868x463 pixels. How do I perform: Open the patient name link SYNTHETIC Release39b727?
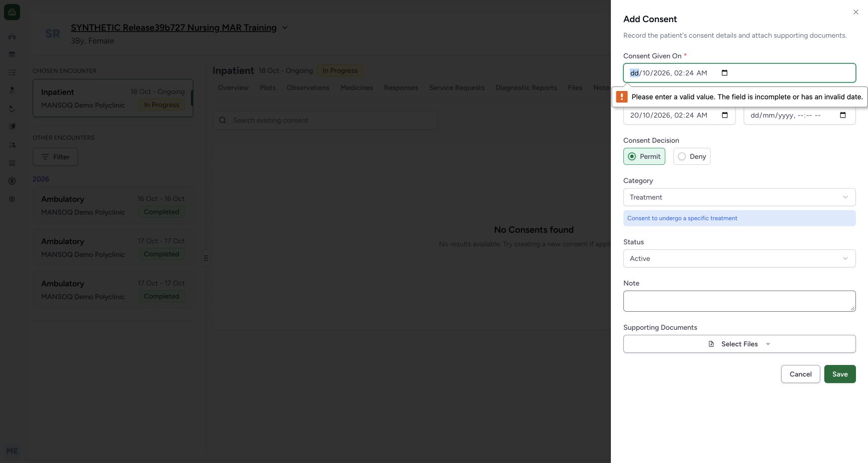click(174, 28)
